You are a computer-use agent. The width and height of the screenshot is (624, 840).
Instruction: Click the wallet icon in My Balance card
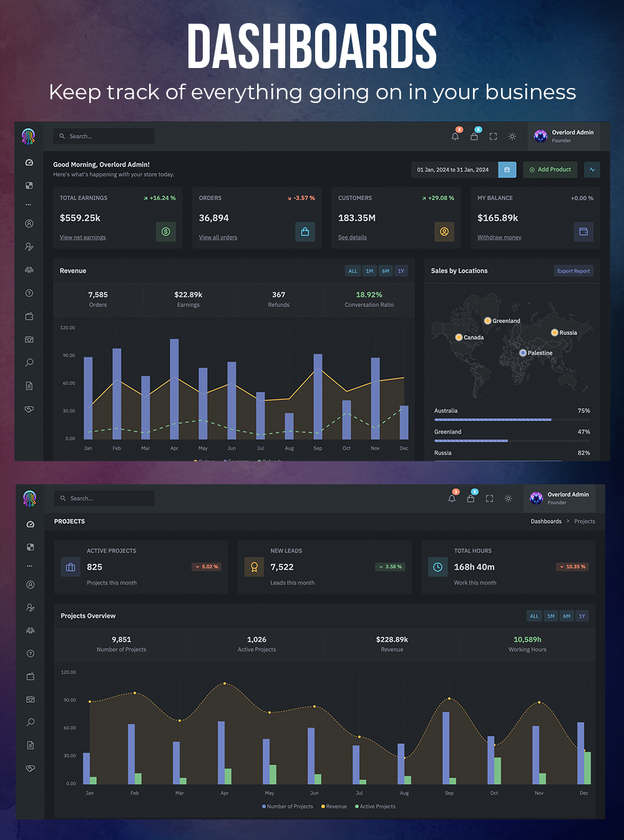(x=583, y=232)
